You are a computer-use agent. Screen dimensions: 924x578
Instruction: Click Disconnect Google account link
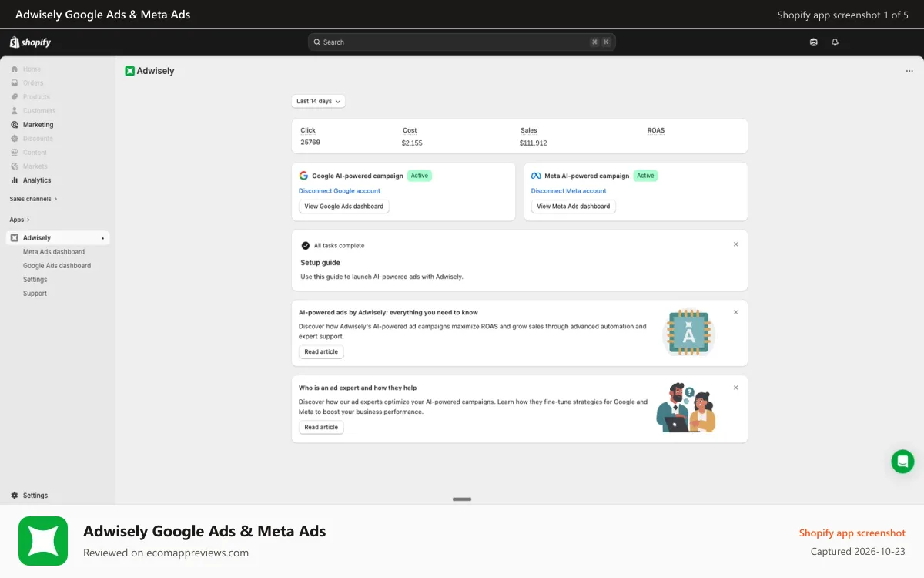(340, 191)
